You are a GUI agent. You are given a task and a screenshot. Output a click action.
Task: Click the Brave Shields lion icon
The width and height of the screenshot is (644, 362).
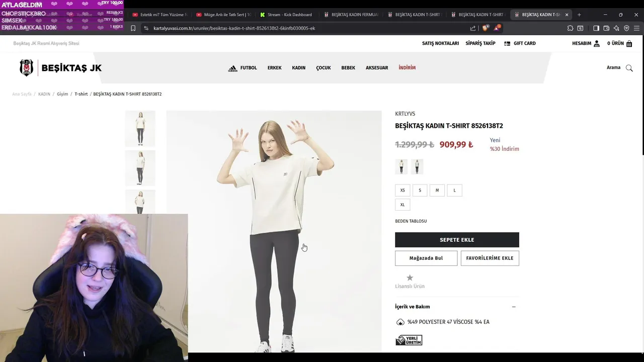pos(485,28)
